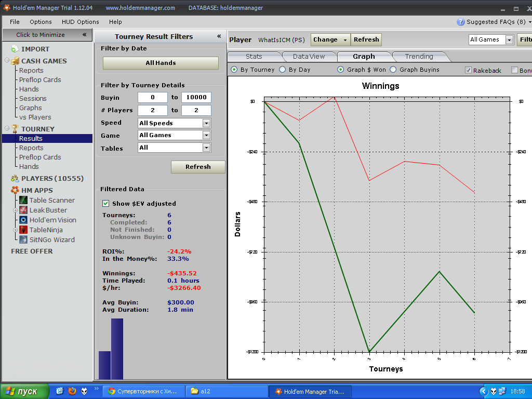Expand hidden system tray icons arrow
The width and height of the screenshot is (532, 399).
pyautogui.click(x=484, y=392)
